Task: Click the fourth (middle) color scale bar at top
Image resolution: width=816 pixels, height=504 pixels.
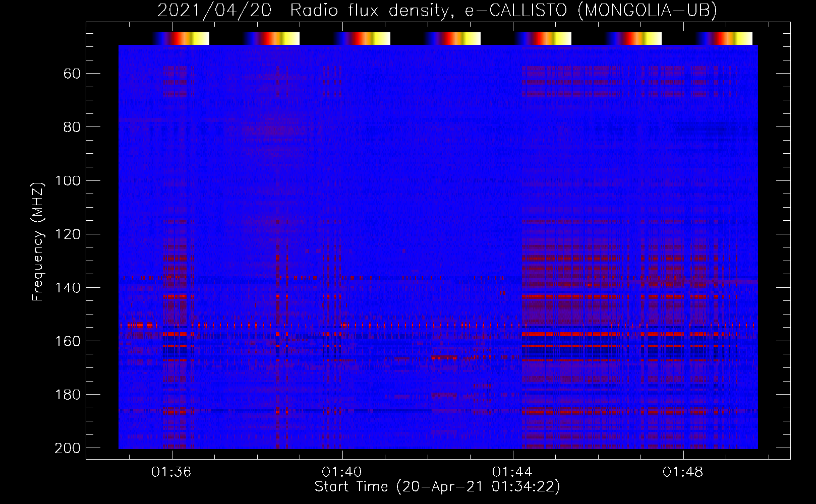Action: [452, 39]
